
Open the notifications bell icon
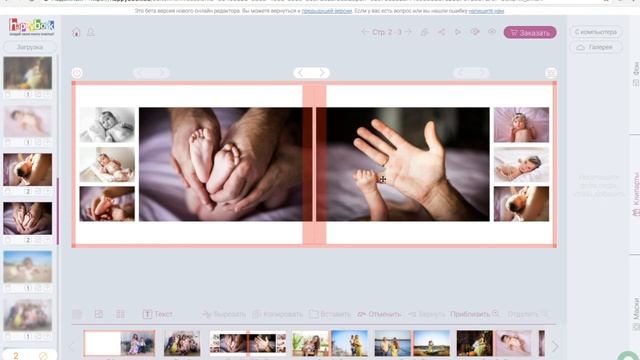pyautogui.click(x=91, y=32)
